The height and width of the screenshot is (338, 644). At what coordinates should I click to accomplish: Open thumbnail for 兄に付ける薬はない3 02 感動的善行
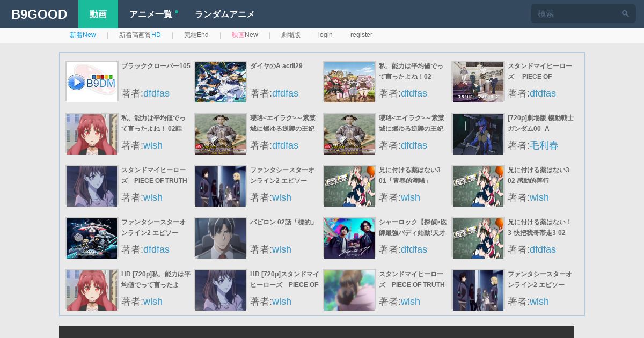pyautogui.click(x=478, y=186)
